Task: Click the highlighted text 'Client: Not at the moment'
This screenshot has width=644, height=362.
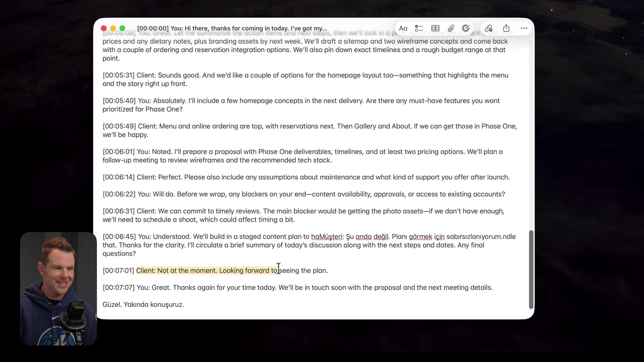Action: point(177,270)
